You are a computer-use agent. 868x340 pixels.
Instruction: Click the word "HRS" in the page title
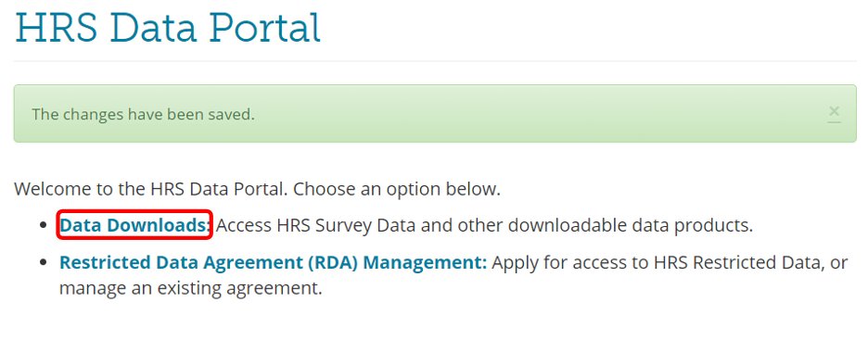click(x=57, y=27)
